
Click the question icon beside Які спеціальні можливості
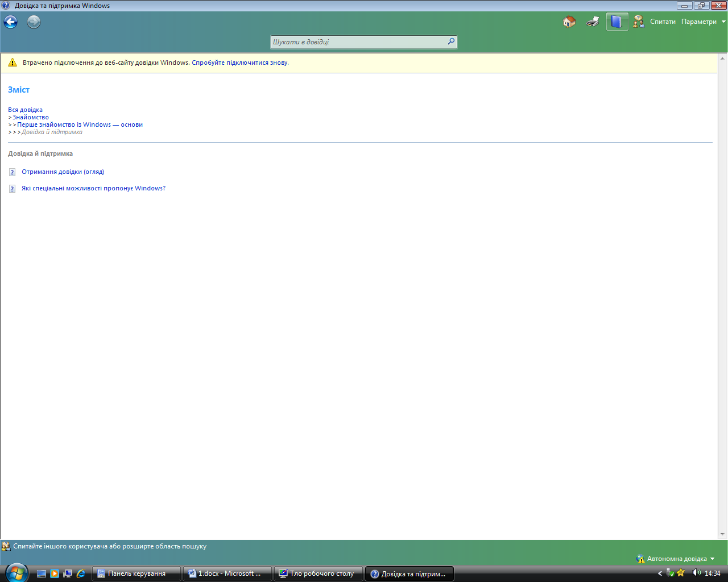click(12, 189)
